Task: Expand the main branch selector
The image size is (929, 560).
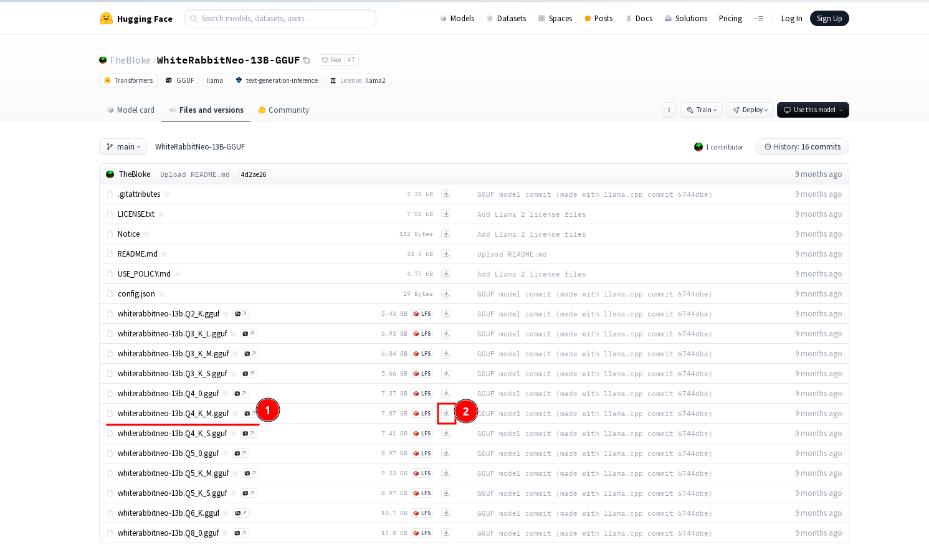Action: click(x=123, y=147)
